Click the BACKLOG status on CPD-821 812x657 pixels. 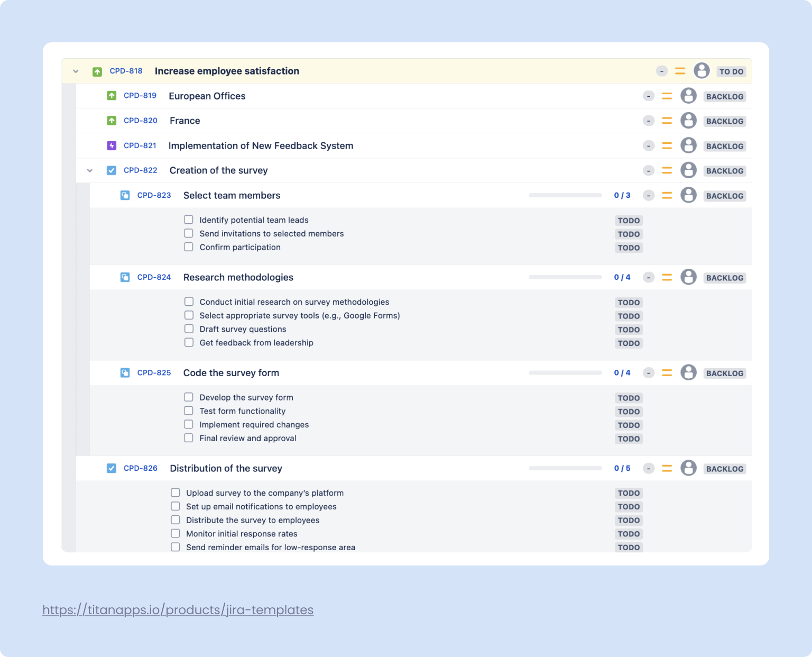point(724,145)
